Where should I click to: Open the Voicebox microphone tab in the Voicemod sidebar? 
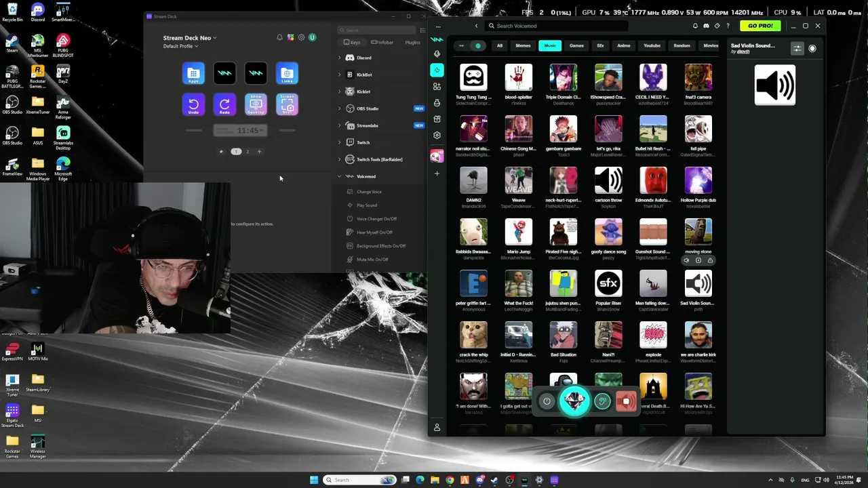[437, 54]
